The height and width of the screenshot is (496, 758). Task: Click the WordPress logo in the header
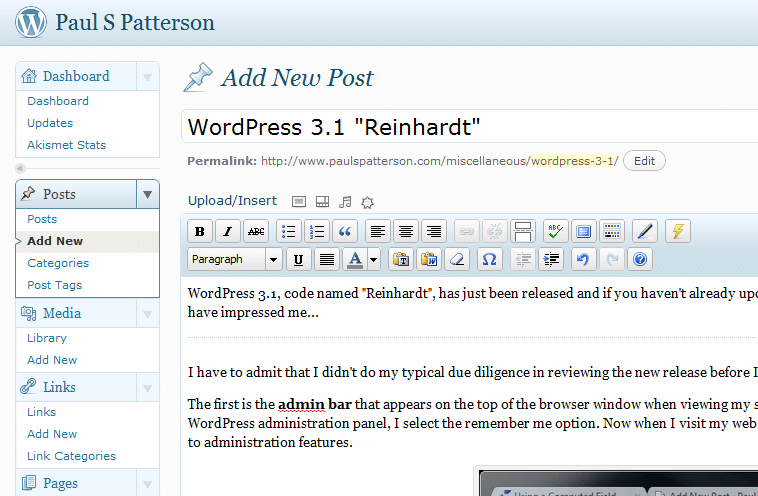tap(31, 22)
